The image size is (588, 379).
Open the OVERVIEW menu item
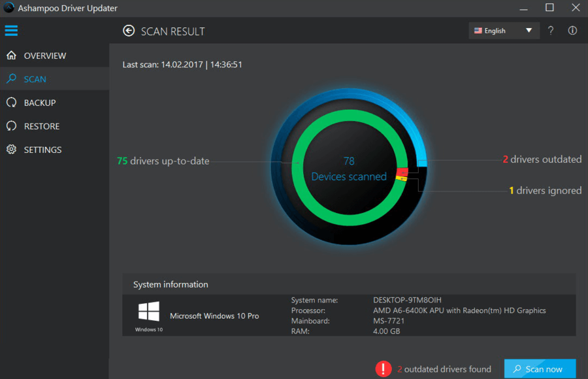pyautogui.click(x=55, y=56)
